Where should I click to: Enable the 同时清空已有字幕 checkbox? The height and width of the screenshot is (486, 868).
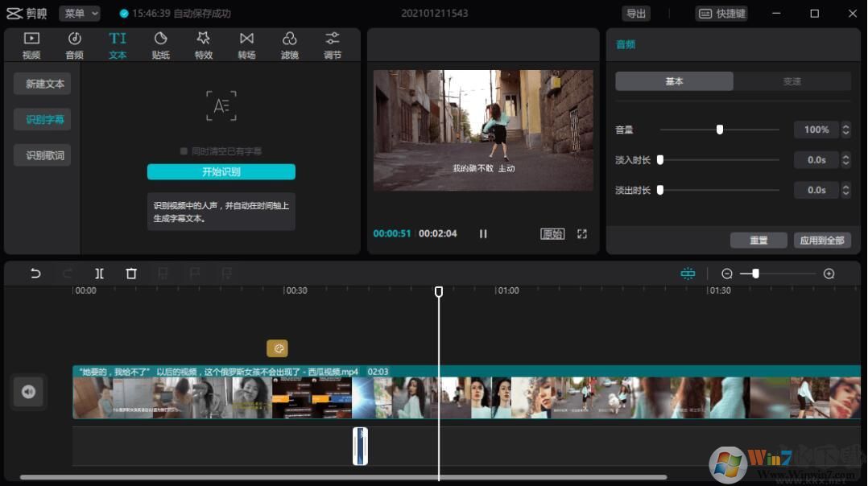tap(183, 150)
